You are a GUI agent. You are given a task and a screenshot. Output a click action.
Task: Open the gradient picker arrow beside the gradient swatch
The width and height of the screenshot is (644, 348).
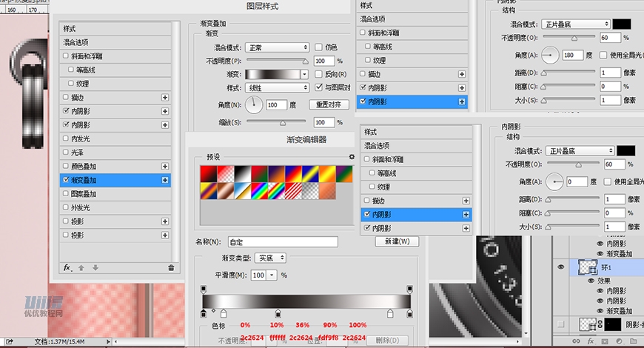(304, 74)
